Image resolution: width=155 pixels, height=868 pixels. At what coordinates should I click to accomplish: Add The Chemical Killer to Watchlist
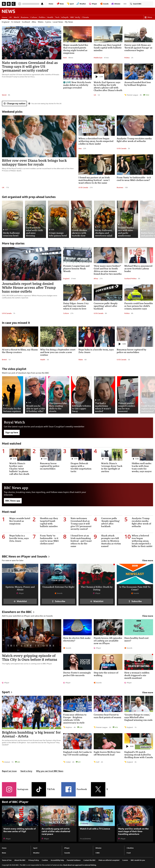point(97,601)
